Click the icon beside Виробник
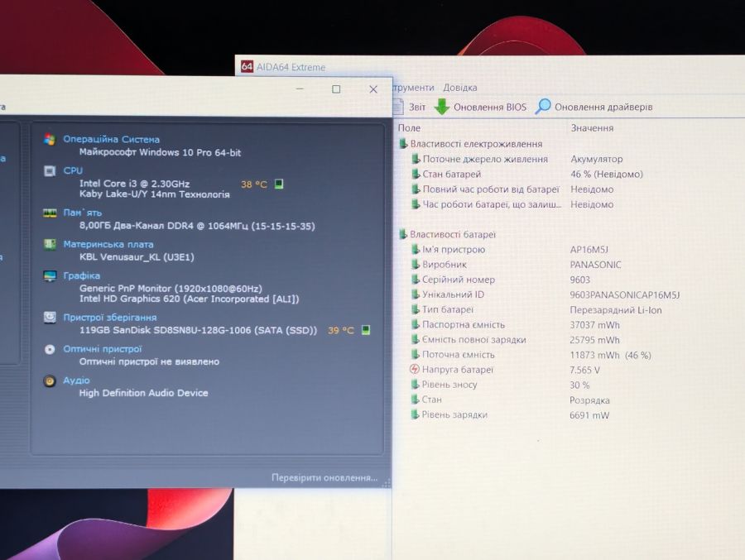745x560 pixels. pyautogui.click(x=416, y=265)
